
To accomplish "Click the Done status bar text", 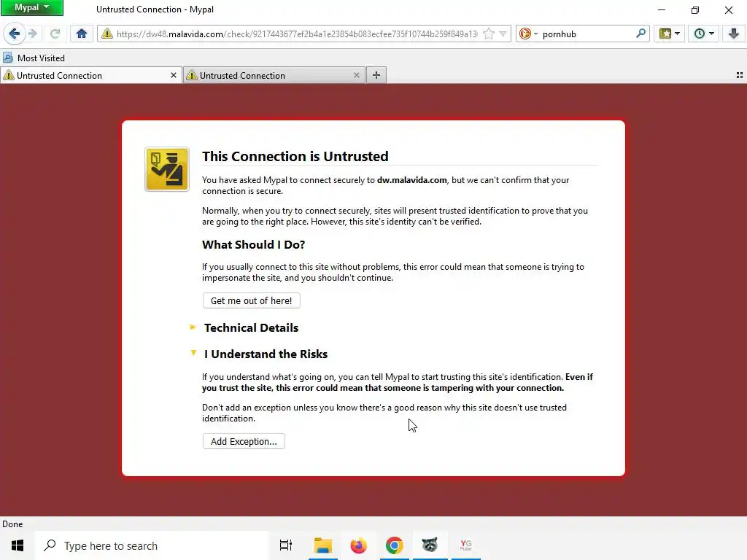I will pos(12,524).
